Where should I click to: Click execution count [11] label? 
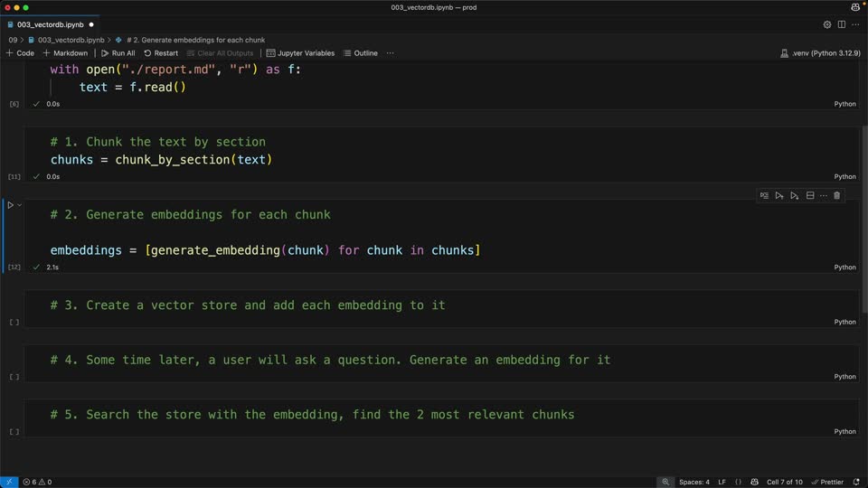tap(14, 176)
